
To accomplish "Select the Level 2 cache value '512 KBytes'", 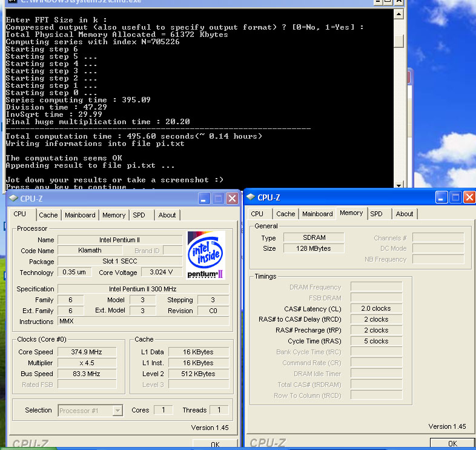I will [199, 374].
